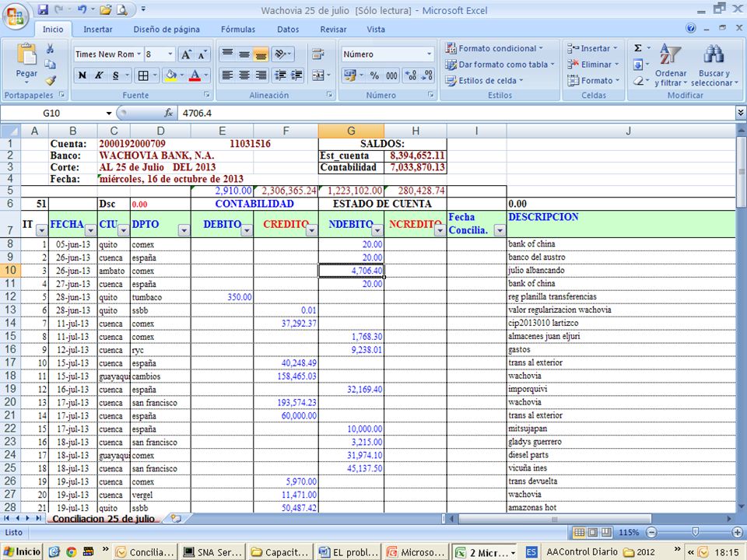Align cell text left
This screenshot has height=560, width=747.
point(228,75)
